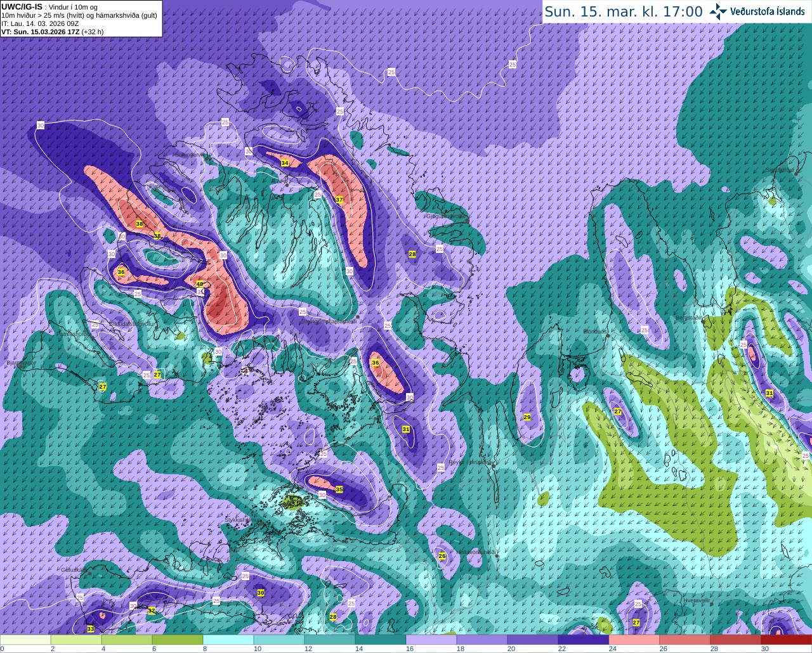The width and height of the screenshot is (812, 653).
Task: Click the Gufuskálar station label
Action: [x=74, y=569]
